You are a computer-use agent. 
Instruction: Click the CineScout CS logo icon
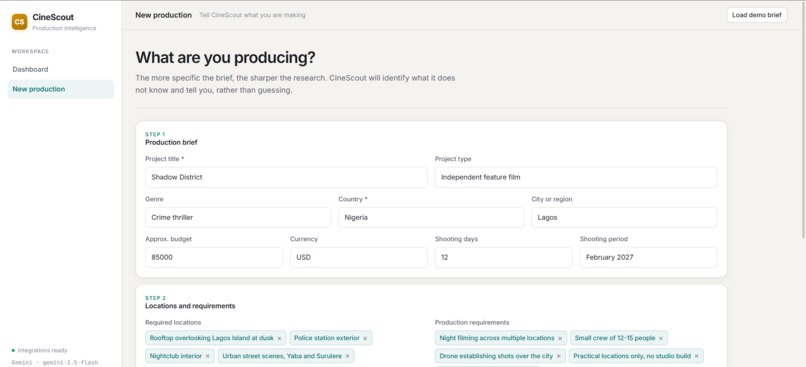(x=20, y=22)
